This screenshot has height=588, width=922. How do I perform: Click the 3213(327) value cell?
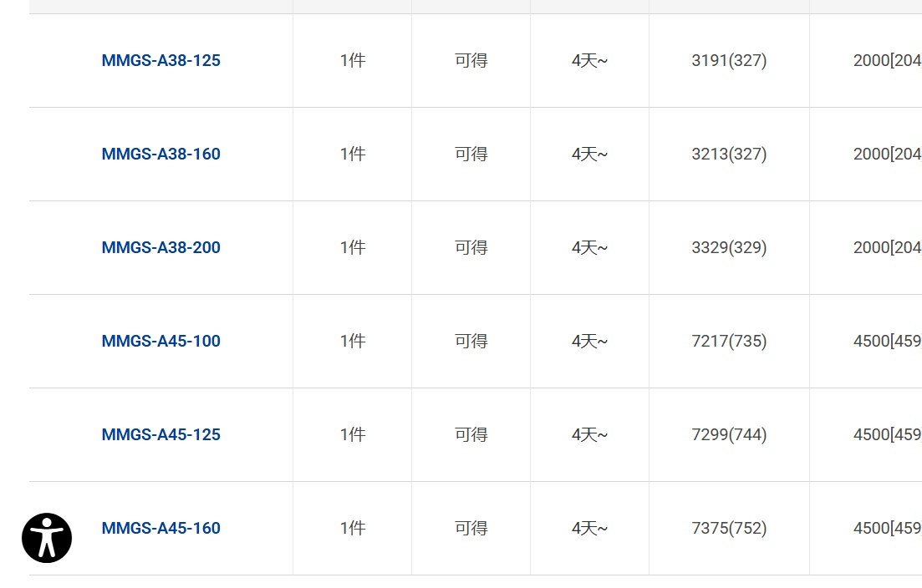coord(729,154)
